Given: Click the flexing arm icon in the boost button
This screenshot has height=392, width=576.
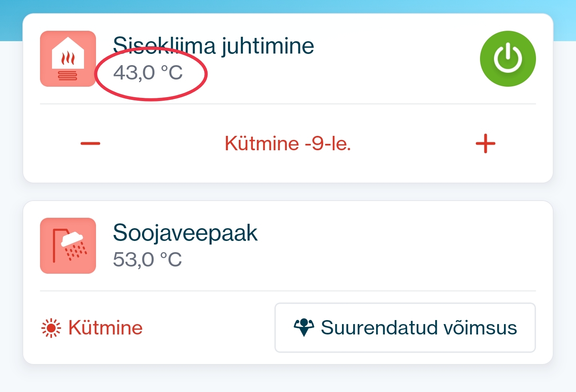Looking at the screenshot, I should point(304,328).
